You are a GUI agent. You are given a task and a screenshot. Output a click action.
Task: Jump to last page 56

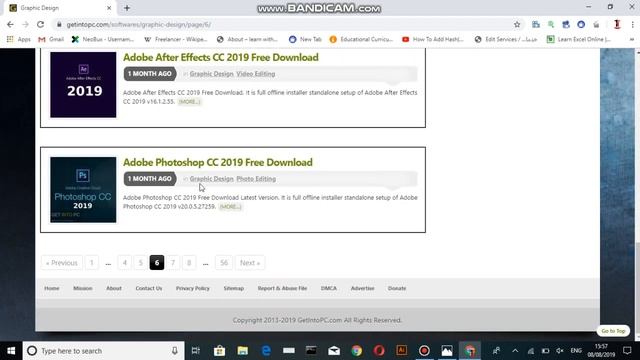click(224, 263)
